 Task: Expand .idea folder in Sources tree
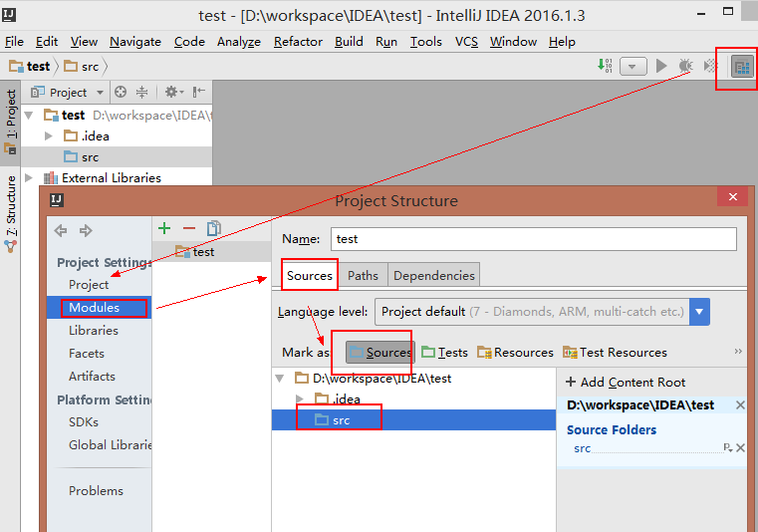[300, 399]
